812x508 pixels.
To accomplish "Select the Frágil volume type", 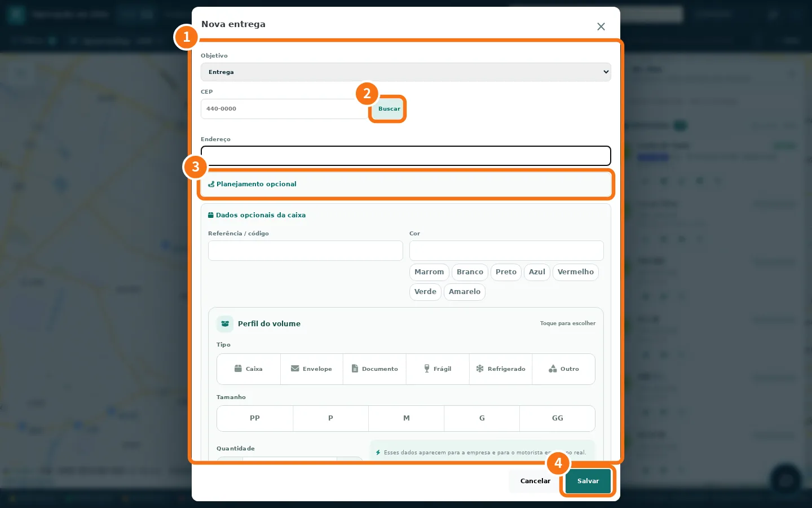I will 438,369.
